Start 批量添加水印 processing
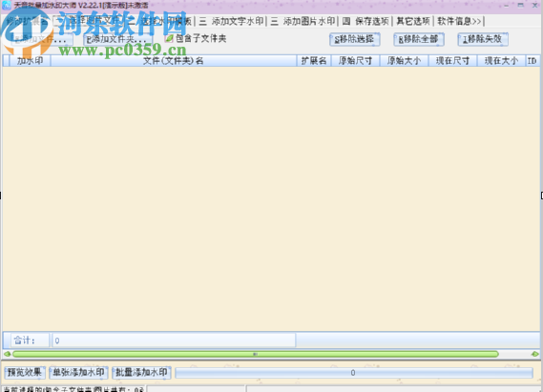The height and width of the screenshot is (392, 543). coord(141,373)
